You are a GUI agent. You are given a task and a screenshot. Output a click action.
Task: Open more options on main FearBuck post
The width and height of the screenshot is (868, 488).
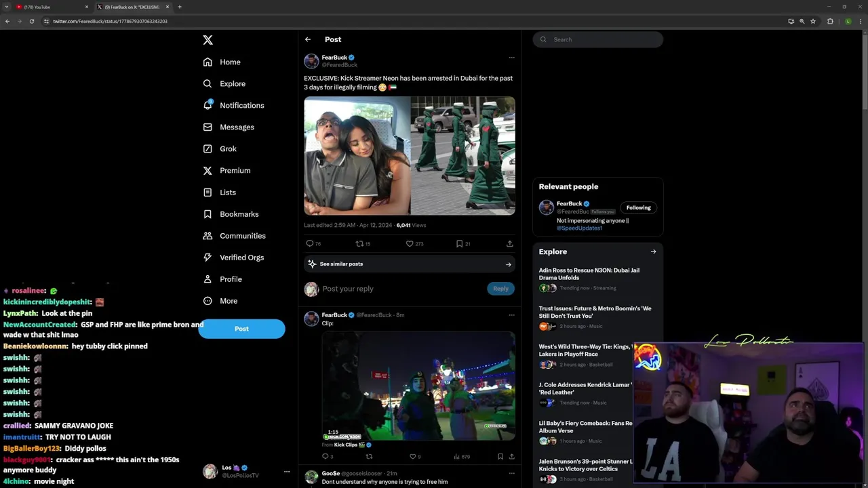[511, 58]
